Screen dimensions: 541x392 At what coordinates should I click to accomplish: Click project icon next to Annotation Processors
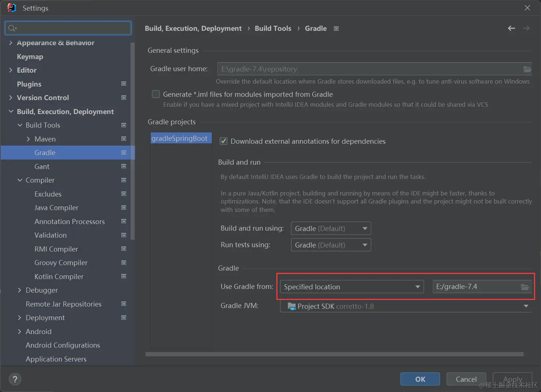[x=124, y=221]
